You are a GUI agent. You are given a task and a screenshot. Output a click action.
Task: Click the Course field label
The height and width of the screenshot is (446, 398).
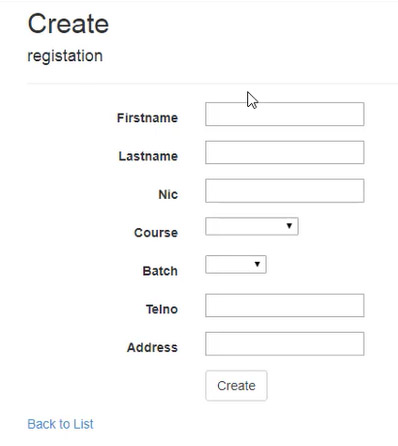click(x=156, y=233)
